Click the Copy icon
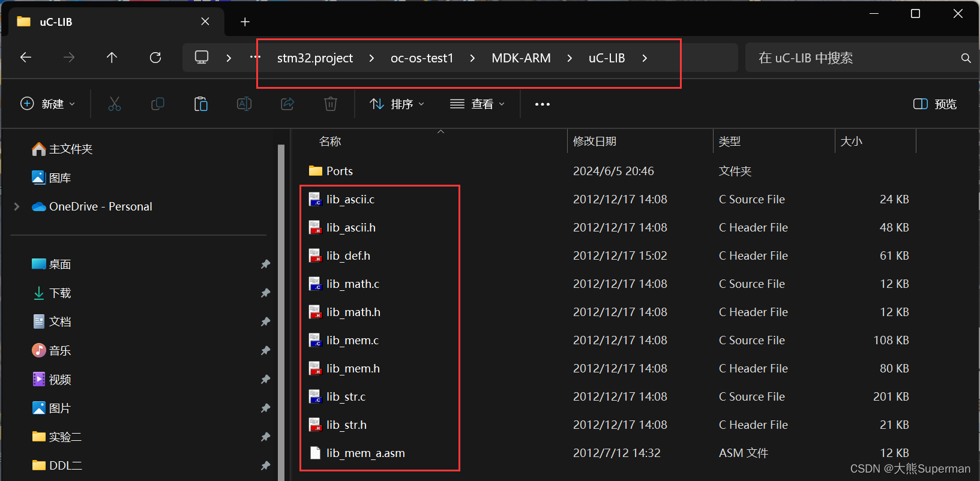The height and width of the screenshot is (481, 980). click(158, 104)
